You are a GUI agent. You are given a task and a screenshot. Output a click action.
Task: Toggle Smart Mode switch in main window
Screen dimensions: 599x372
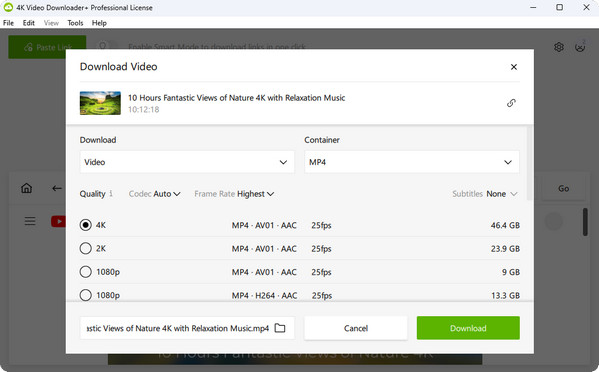coord(107,47)
